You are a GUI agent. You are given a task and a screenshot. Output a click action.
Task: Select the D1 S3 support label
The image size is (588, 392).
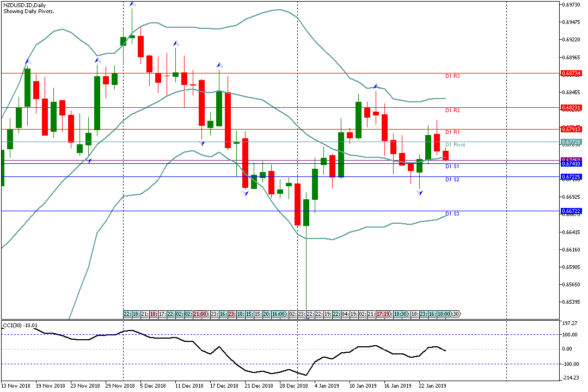(452, 214)
